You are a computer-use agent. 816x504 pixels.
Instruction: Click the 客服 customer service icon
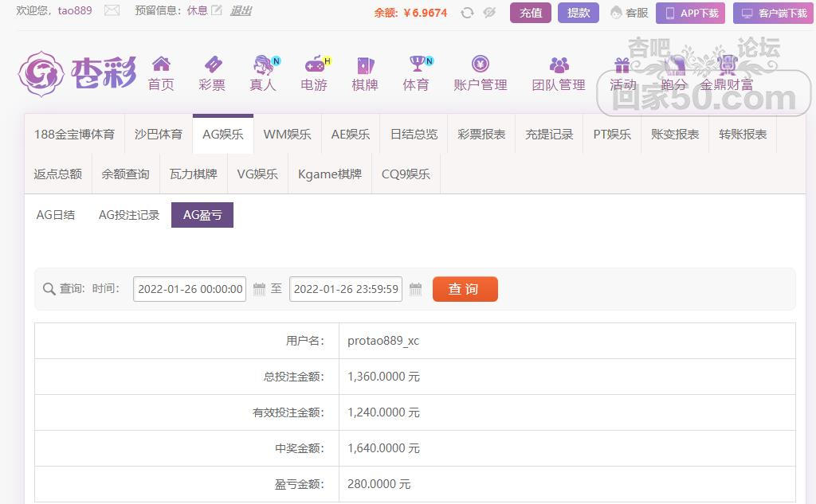point(616,13)
